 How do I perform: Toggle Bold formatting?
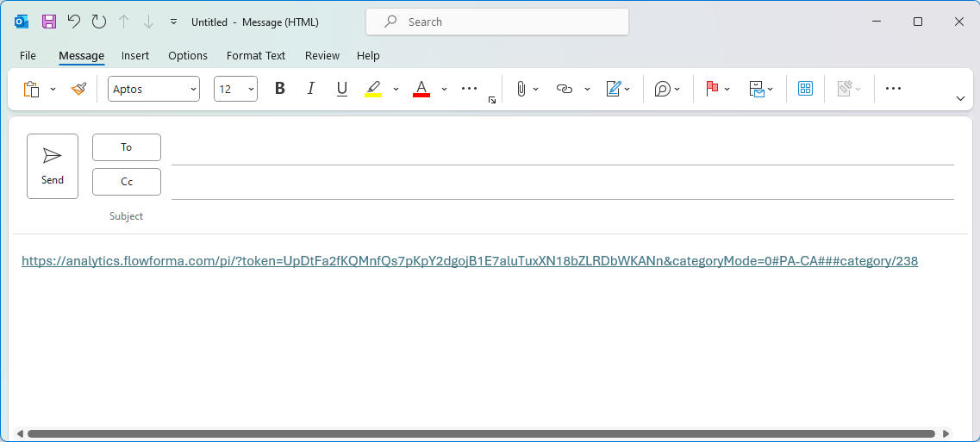tap(280, 89)
